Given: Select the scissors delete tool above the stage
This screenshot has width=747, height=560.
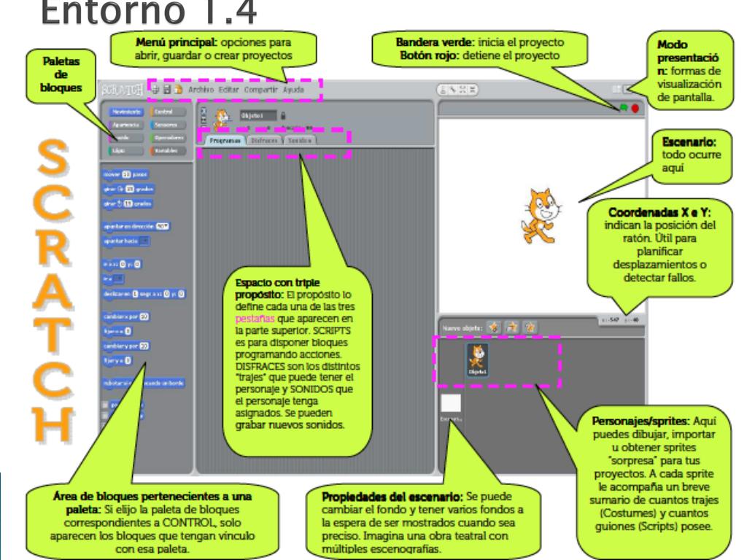Looking at the screenshot, I should 452,90.
